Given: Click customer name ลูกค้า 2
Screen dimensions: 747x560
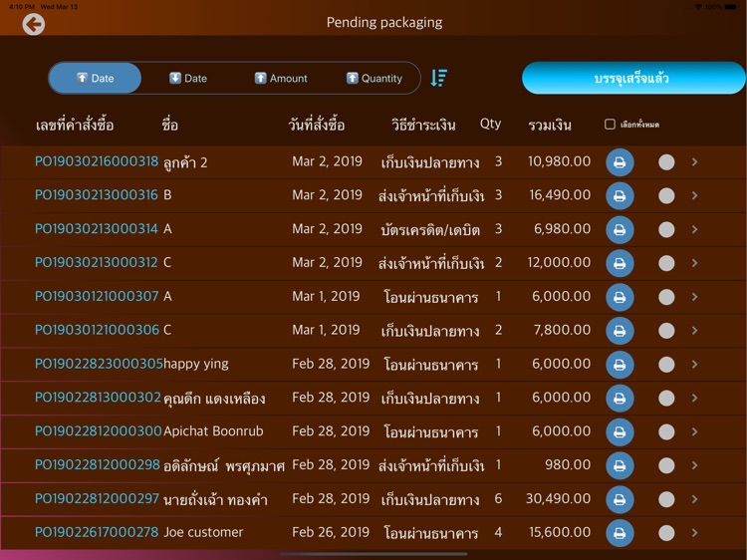Looking at the screenshot, I should click(x=185, y=162).
